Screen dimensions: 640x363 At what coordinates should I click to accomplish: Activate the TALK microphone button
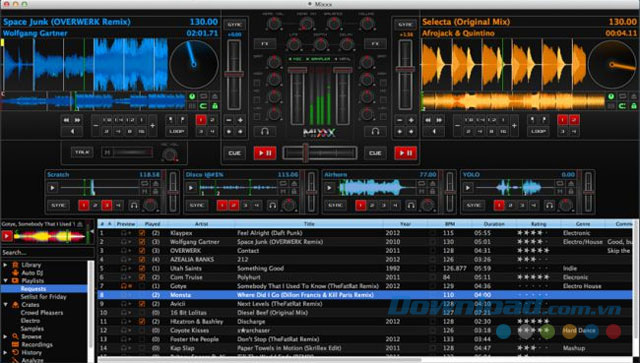tap(82, 152)
